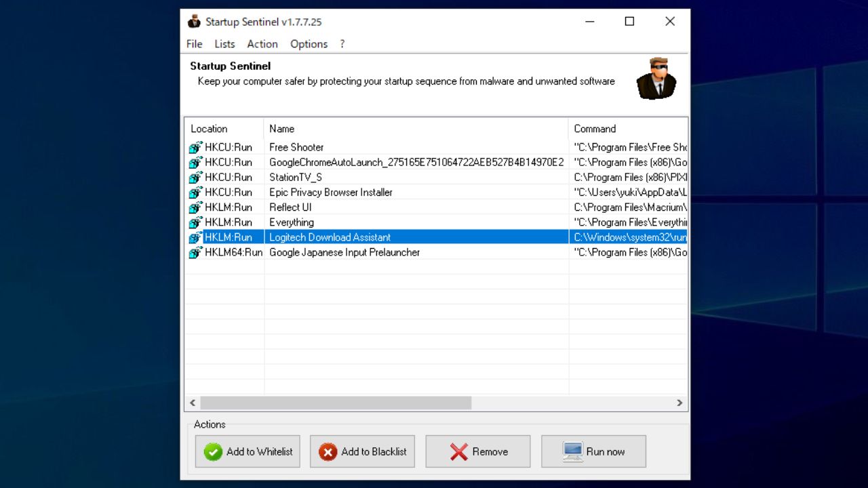Select the GoogleChromeAutoLaunch_275165E751064722AEB527B4B14970E2 entry
The width and height of the screenshot is (868, 488).
416,162
